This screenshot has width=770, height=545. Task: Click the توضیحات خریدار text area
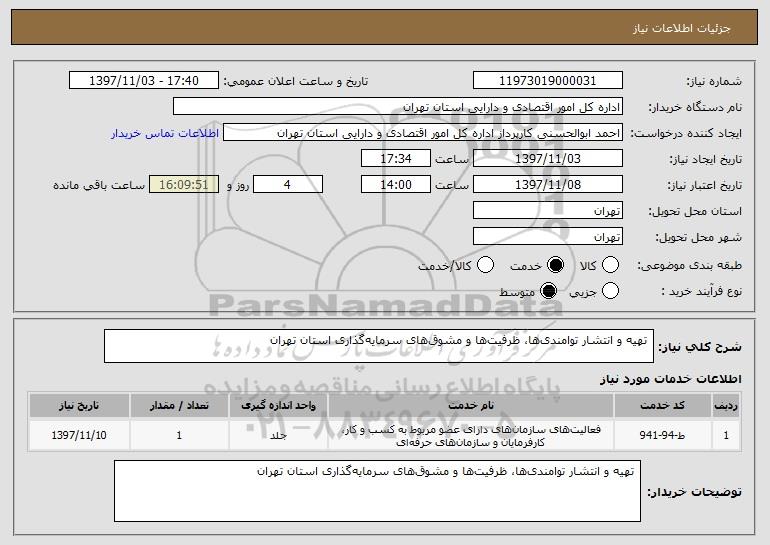pyautogui.click(x=377, y=491)
